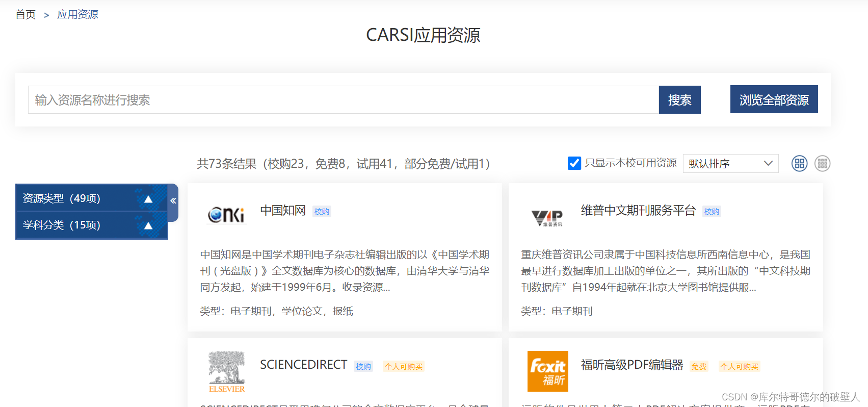Click 类型：电子期刊 line under 维普
Screen dimensions: 868x407
557,311
